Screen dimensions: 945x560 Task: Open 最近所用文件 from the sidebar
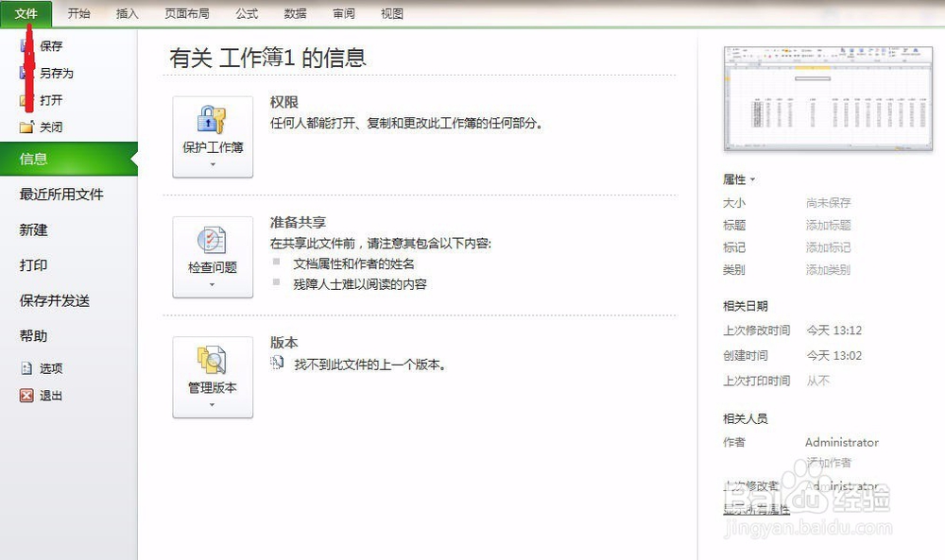61,195
